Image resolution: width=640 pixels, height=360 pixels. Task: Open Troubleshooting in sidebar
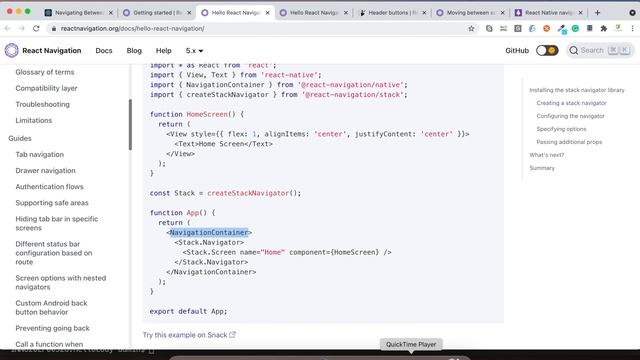point(42,104)
